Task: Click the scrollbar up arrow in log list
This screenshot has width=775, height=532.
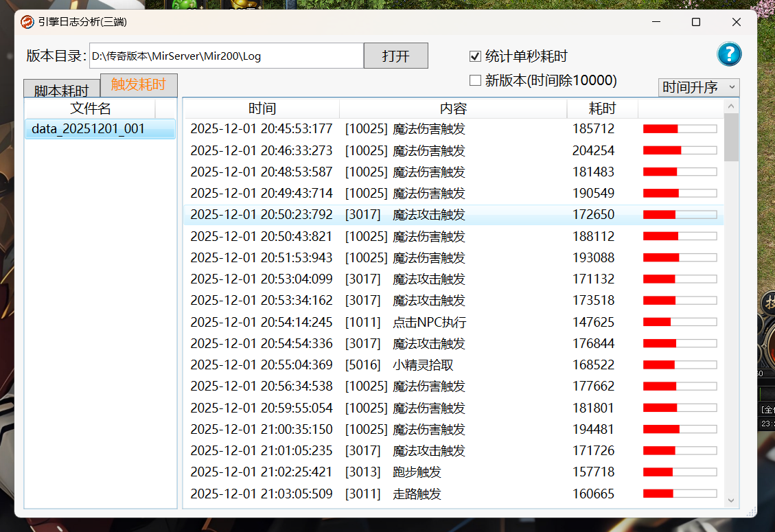Action: click(731, 106)
